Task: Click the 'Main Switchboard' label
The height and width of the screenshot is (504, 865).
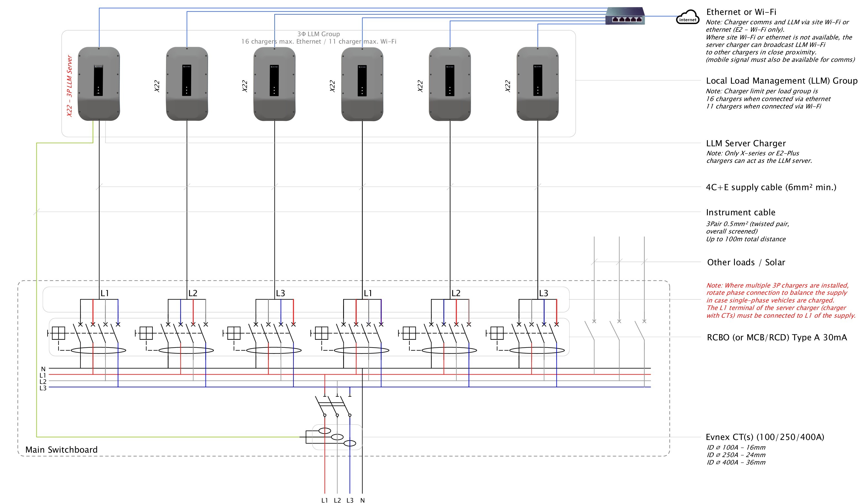Action: (x=61, y=449)
